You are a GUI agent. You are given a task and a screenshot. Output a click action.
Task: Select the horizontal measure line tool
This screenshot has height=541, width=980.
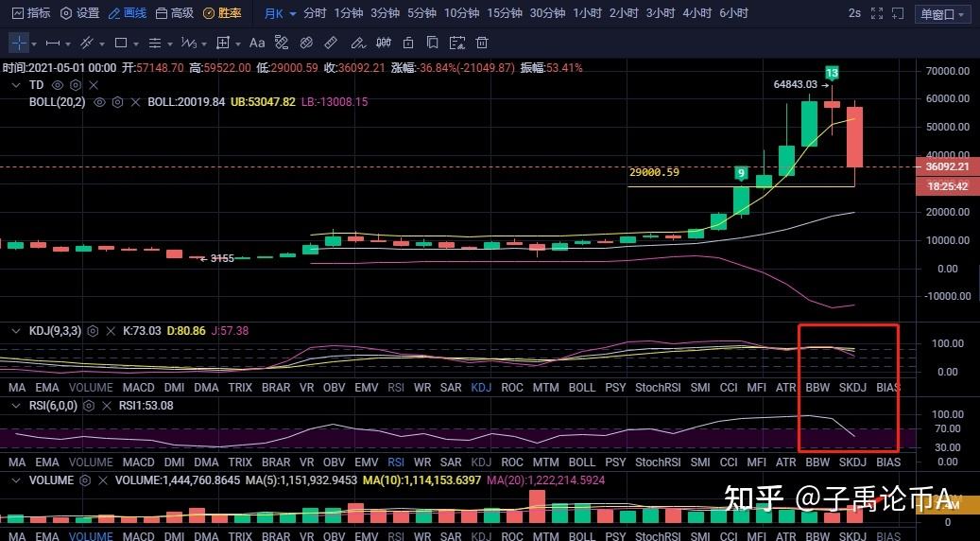click(53, 44)
